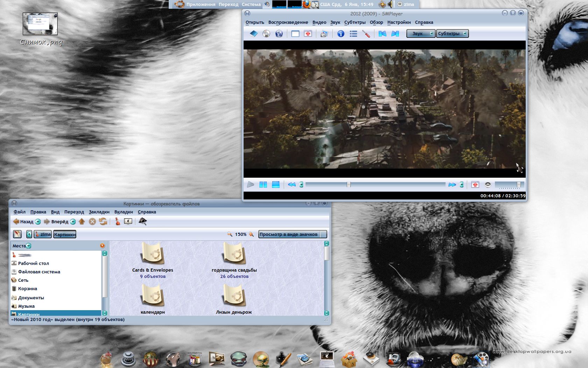Click the Play button in SMPlayer
Screen dimensions: 588x368
pyautogui.click(x=251, y=184)
